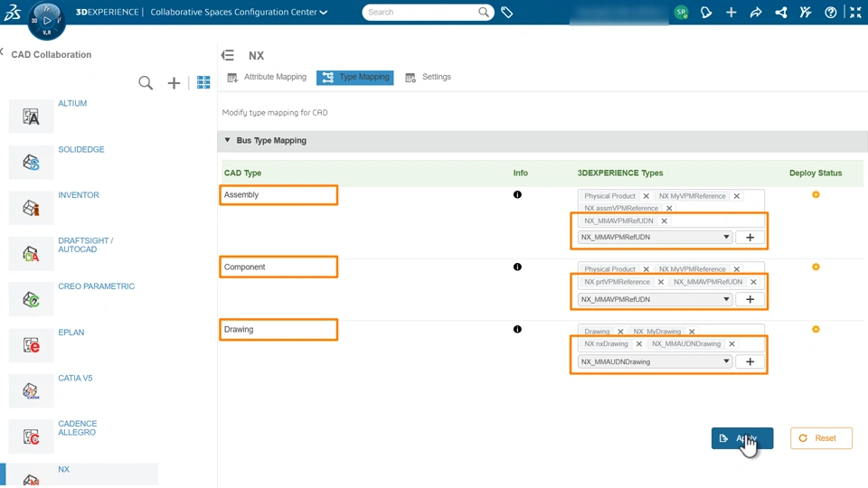
Task: Apply the type mapping changes
Action: coord(741,438)
